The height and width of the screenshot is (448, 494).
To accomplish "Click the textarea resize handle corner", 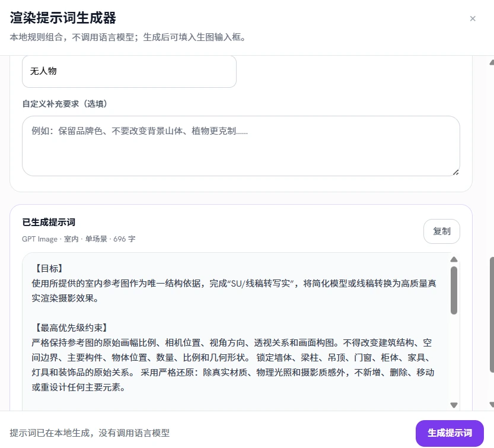I will pos(455,172).
